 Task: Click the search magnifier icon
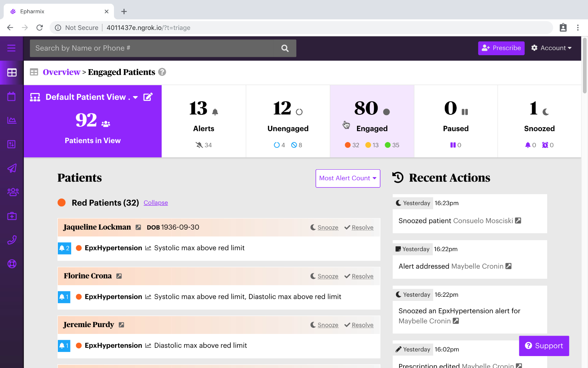(285, 48)
